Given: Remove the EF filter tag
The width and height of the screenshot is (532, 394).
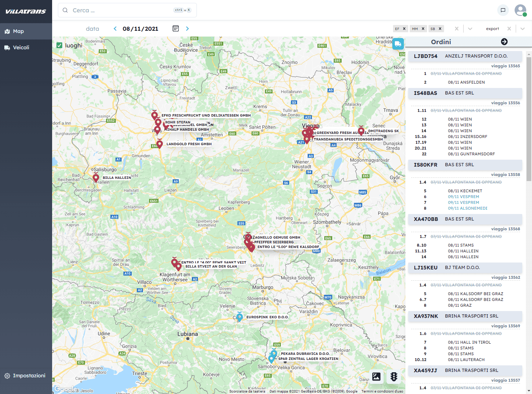Looking at the screenshot, I should point(404,29).
